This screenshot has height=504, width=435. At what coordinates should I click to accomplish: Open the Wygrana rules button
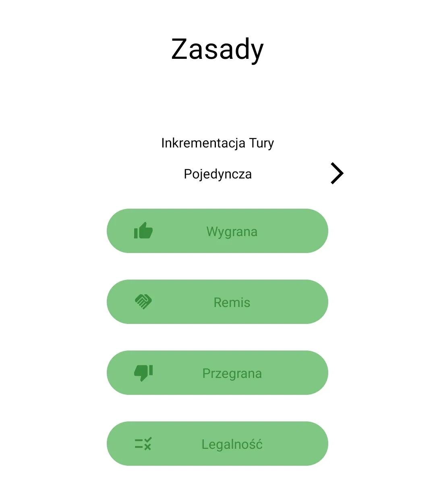217,231
